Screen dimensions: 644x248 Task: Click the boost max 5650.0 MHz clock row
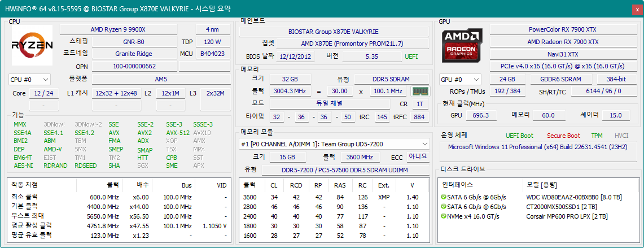coord(119,216)
